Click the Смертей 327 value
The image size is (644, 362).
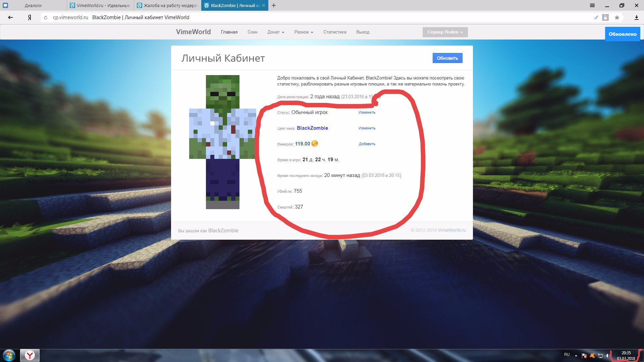coord(299,207)
